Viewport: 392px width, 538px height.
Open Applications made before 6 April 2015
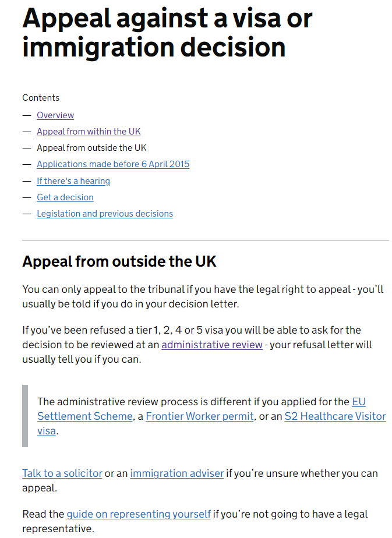pos(113,164)
